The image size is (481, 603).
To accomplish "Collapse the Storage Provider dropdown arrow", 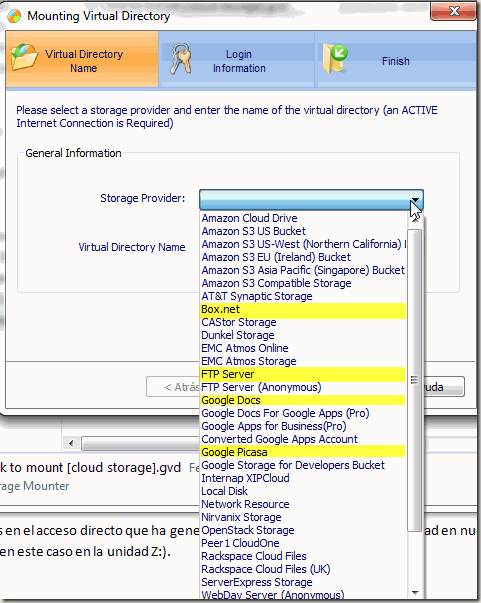I will 415,200.
